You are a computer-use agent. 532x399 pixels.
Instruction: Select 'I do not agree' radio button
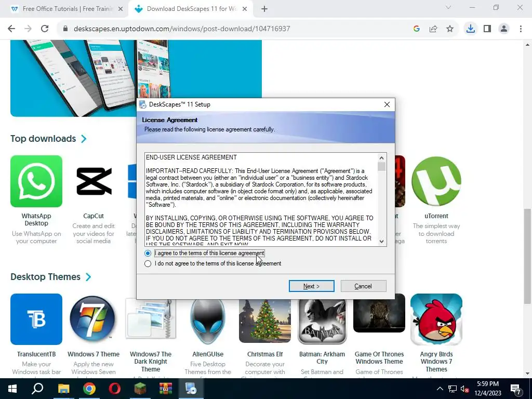[x=148, y=263]
